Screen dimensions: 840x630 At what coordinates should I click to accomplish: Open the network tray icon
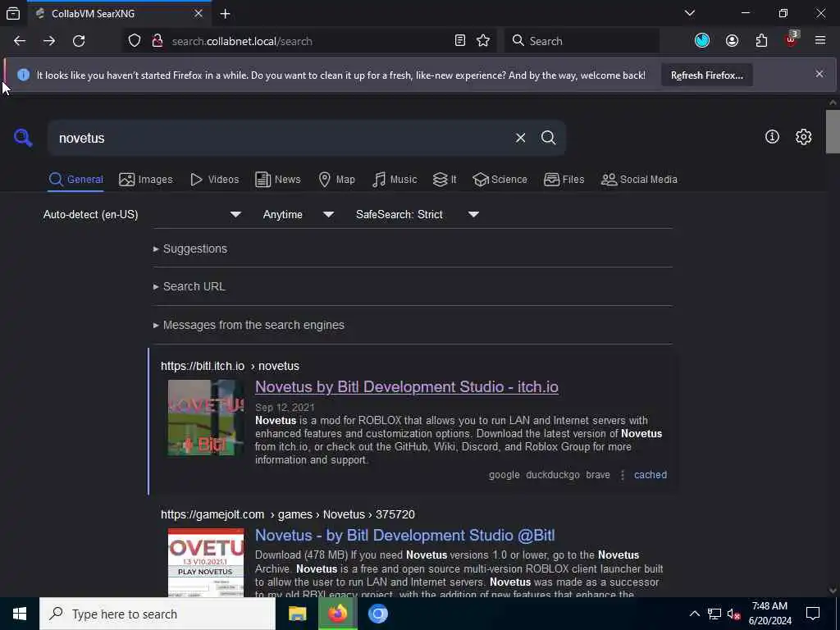coord(714,614)
